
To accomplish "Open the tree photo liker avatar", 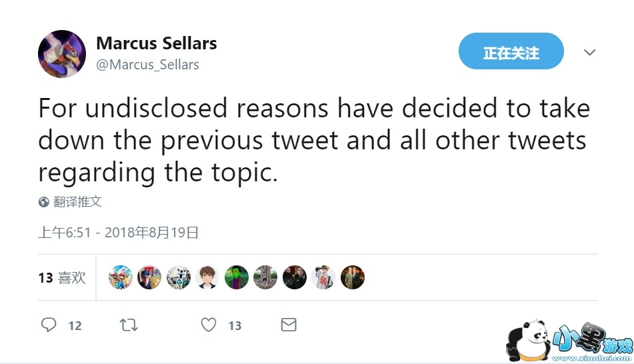I will (x=265, y=277).
